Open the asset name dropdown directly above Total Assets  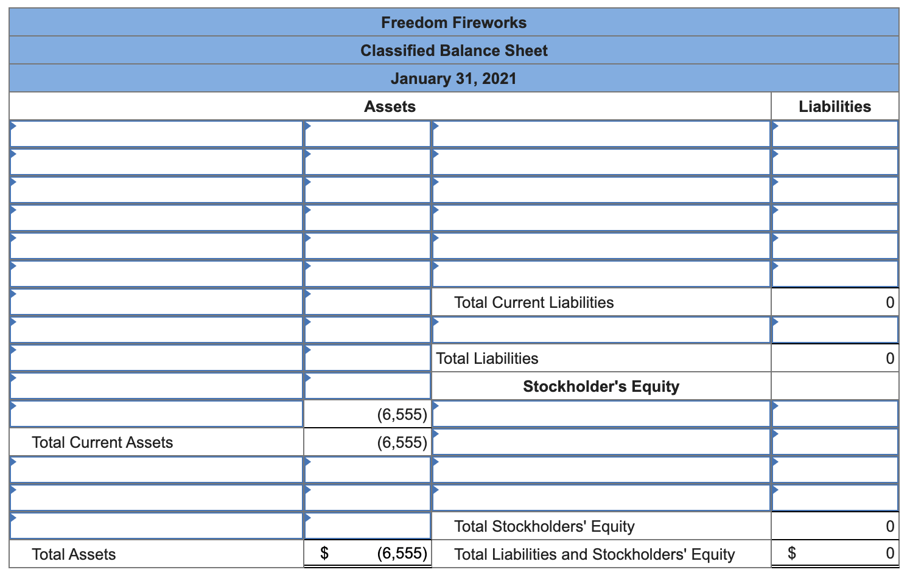click(156, 526)
